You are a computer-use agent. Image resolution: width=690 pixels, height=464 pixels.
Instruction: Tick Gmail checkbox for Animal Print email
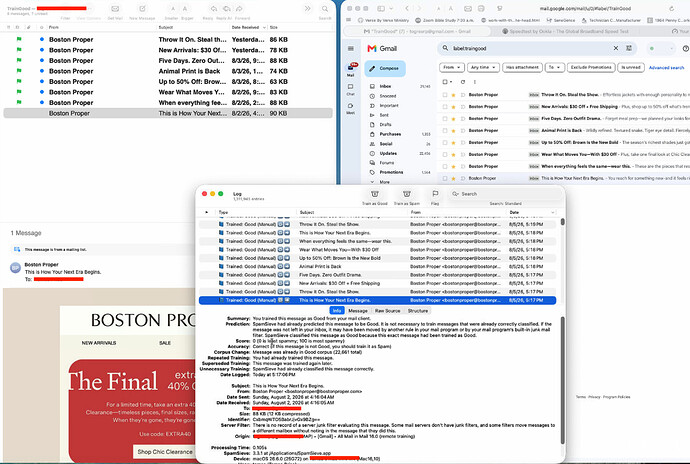[445, 130]
